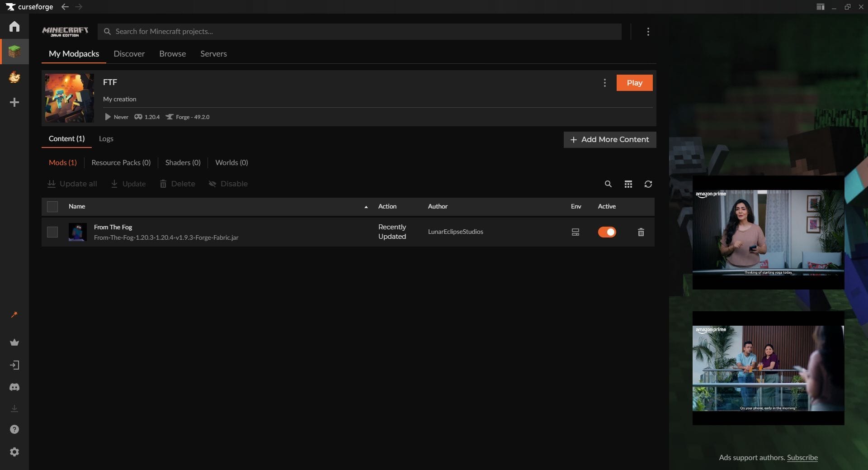Click the help question mark icon
868x470 pixels.
click(x=14, y=429)
